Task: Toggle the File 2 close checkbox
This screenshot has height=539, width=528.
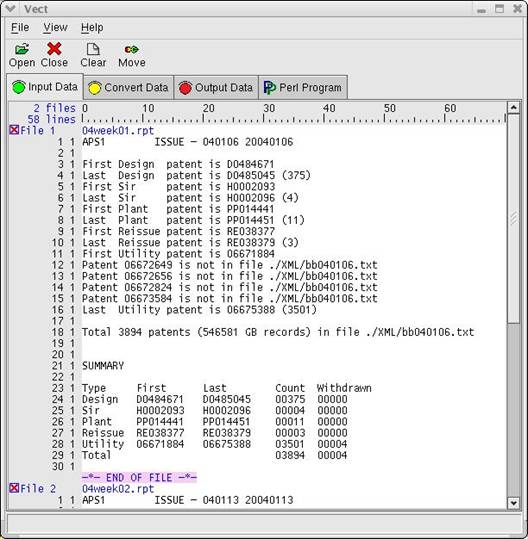Action: (x=14, y=488)
